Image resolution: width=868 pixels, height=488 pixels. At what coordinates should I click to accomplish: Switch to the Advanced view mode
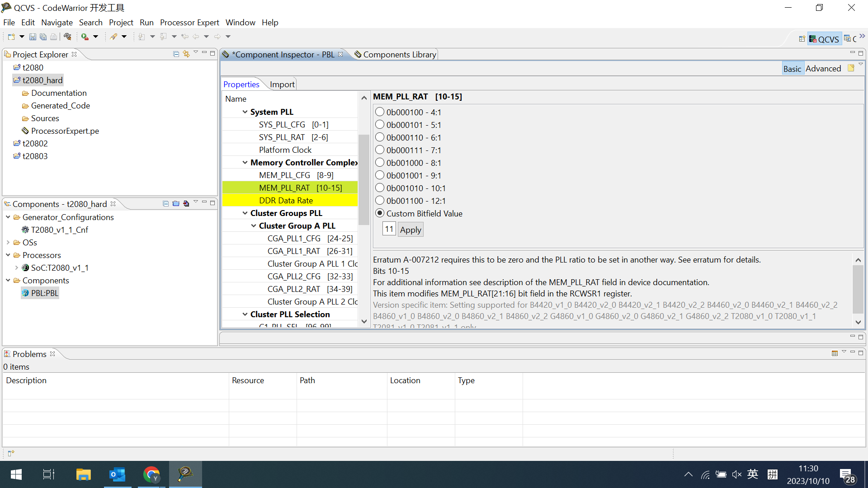tap(823, 69)
